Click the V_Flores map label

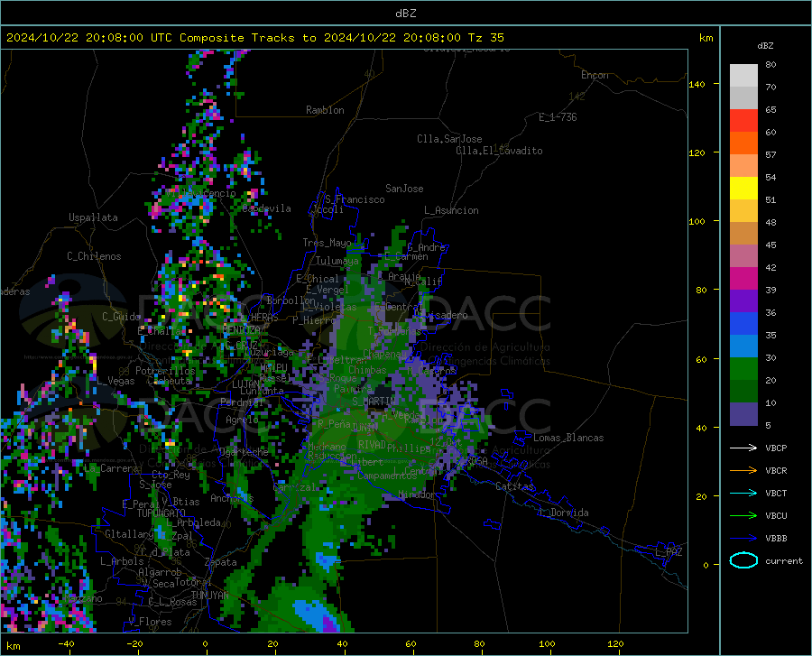(x=150, y=622)
